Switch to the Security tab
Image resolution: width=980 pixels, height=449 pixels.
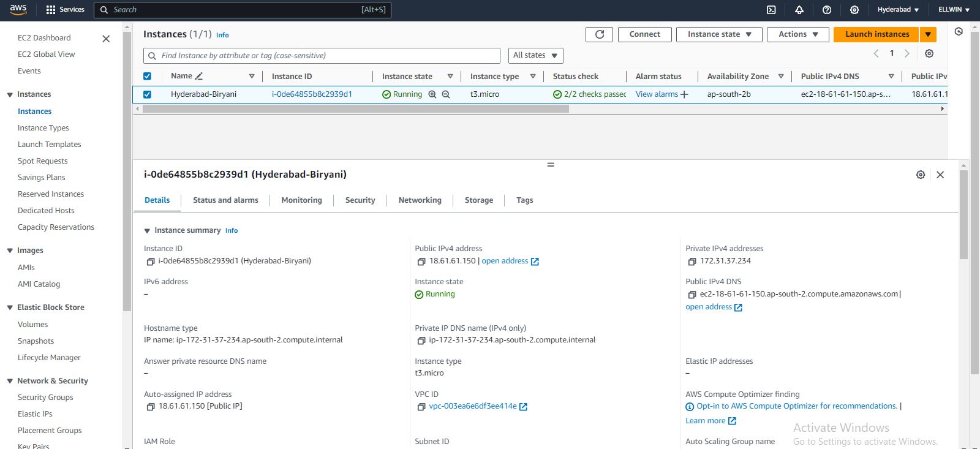(360, 200)
